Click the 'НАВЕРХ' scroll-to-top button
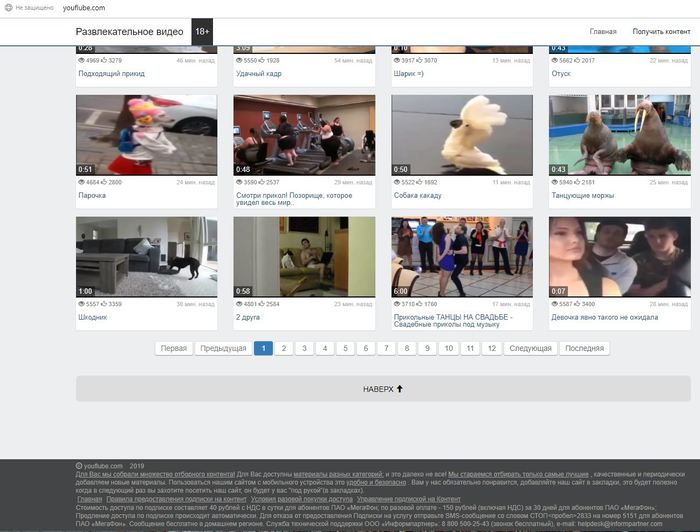 click(x=383, y=388)
